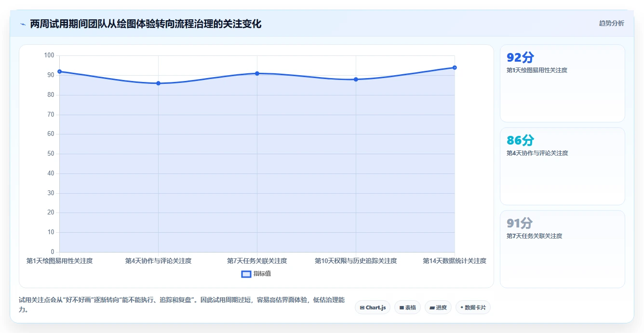
Task: Click the panel title 两周试用期间团队...关注变化
Action: (x=146, y=24)
